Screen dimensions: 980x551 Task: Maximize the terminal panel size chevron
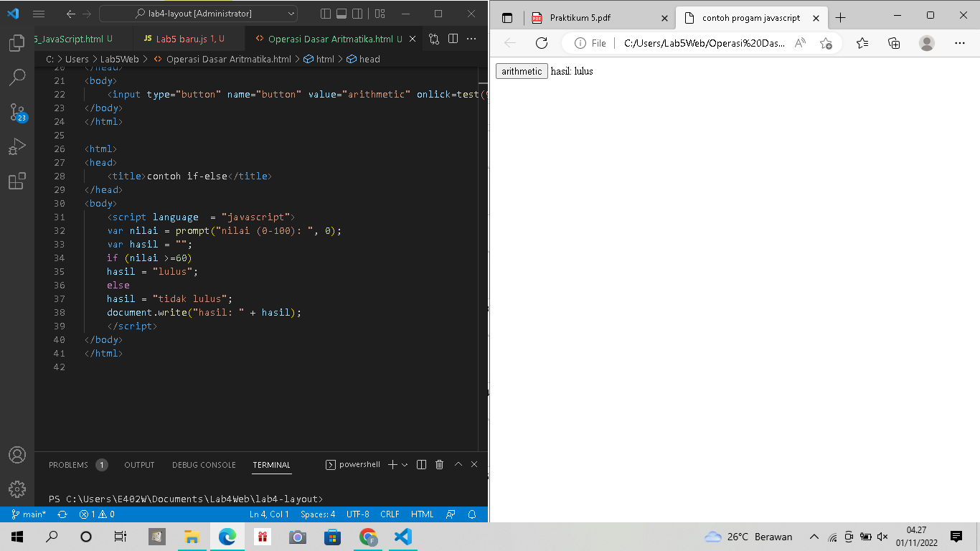pos(458,465)
